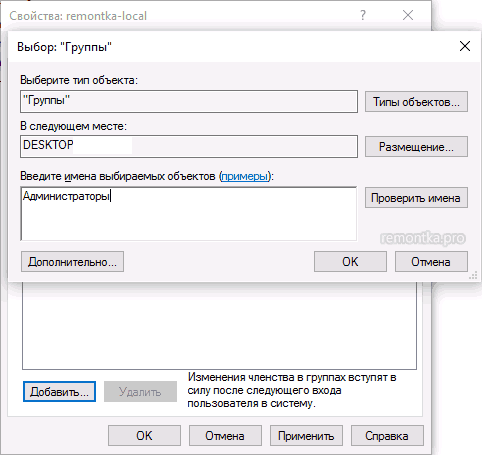Close the Свойства: remontka-local window
The height and width of the screenshot is (455, 482).
coord(408,15)
